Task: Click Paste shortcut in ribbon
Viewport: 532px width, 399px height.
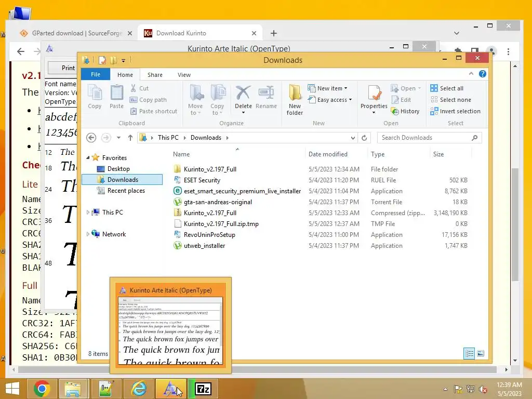Action: 154,111
